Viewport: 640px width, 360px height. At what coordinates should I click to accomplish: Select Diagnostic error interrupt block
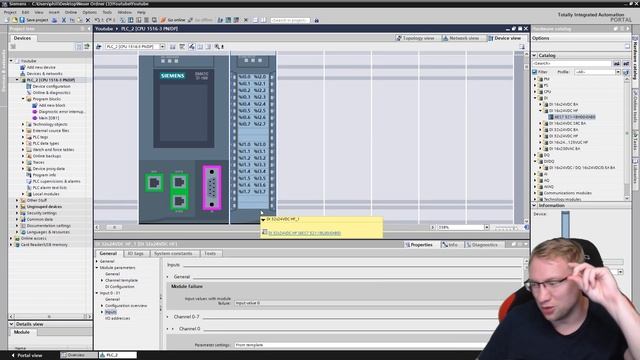62,111
